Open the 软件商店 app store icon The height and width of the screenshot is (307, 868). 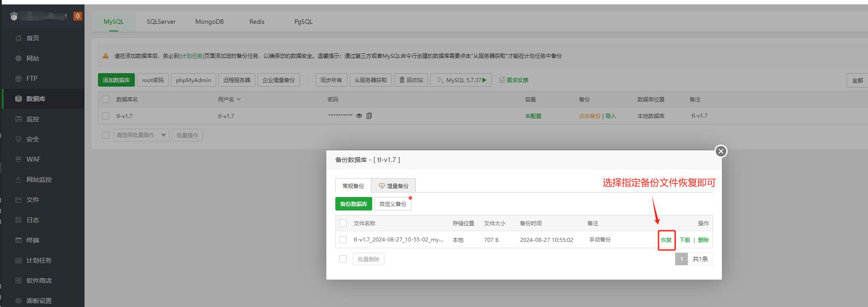[x=18, y=281]
